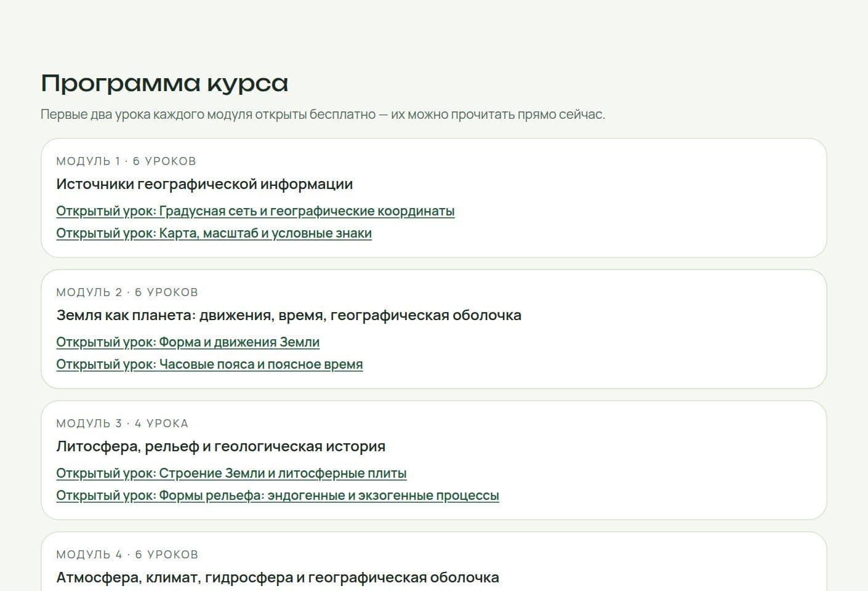Click label МОДУЛЬ 2 · 6 УРОКОВ

point(127,292)
